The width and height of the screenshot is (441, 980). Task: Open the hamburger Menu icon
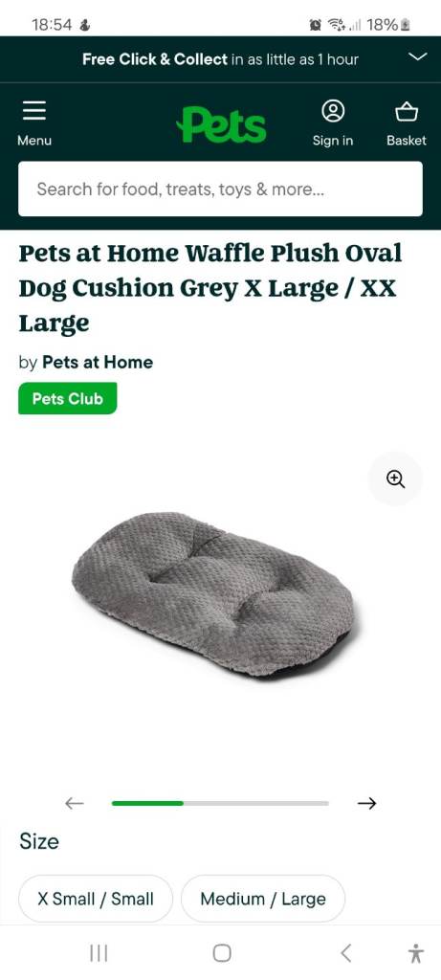[x=34, y=111]
